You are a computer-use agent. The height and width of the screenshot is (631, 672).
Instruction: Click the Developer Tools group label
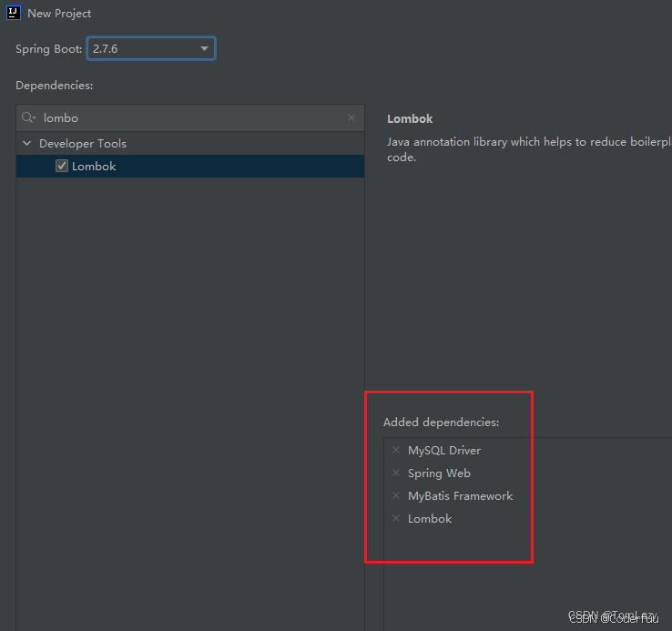83,144
